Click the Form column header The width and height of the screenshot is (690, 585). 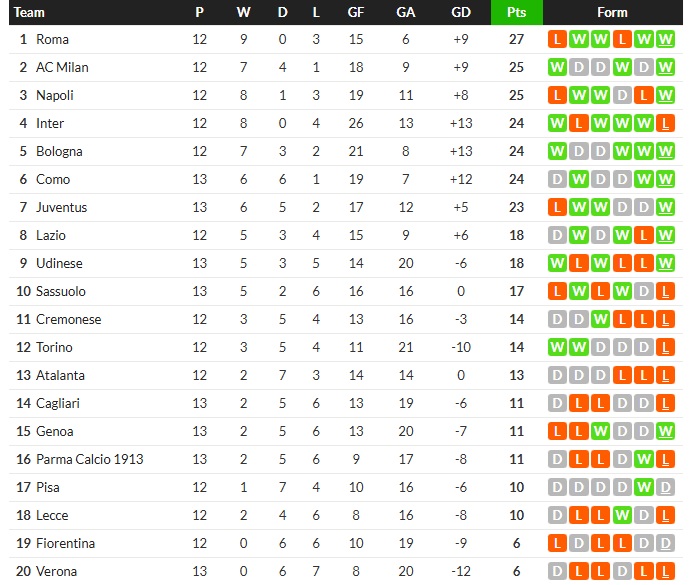(x=612, y=12)
